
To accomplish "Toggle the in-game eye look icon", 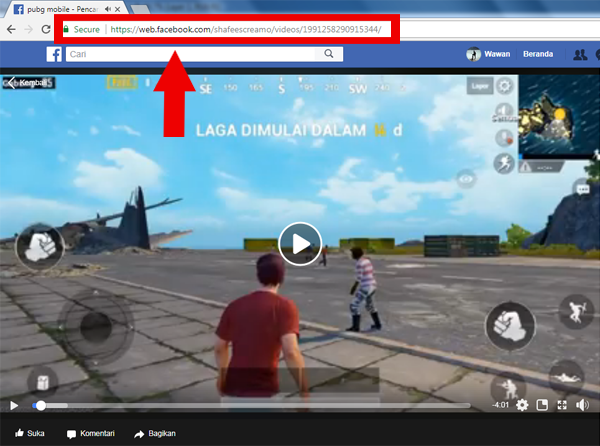I will point(466,179).
